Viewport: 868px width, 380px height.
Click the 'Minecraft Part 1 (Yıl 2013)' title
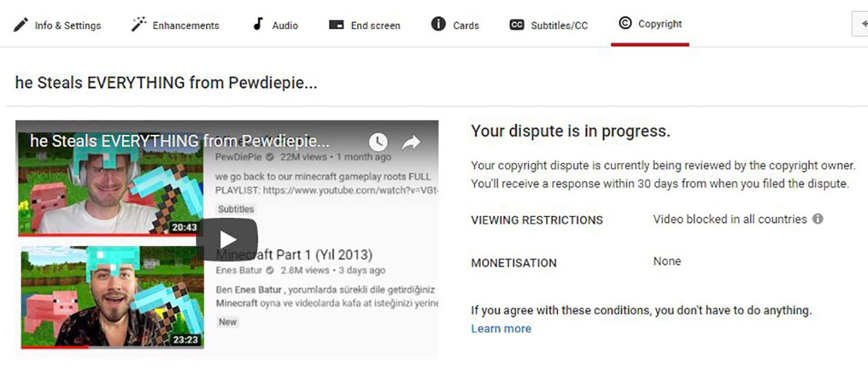point(294,255)
